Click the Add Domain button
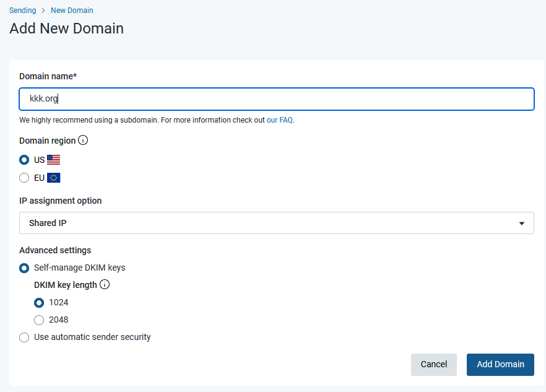546x392 pixels. 500,365
